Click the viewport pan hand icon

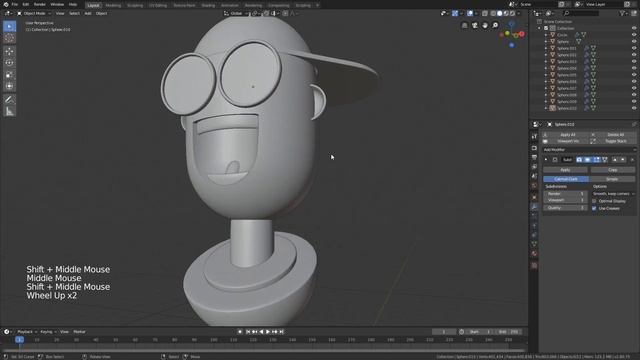485,25
